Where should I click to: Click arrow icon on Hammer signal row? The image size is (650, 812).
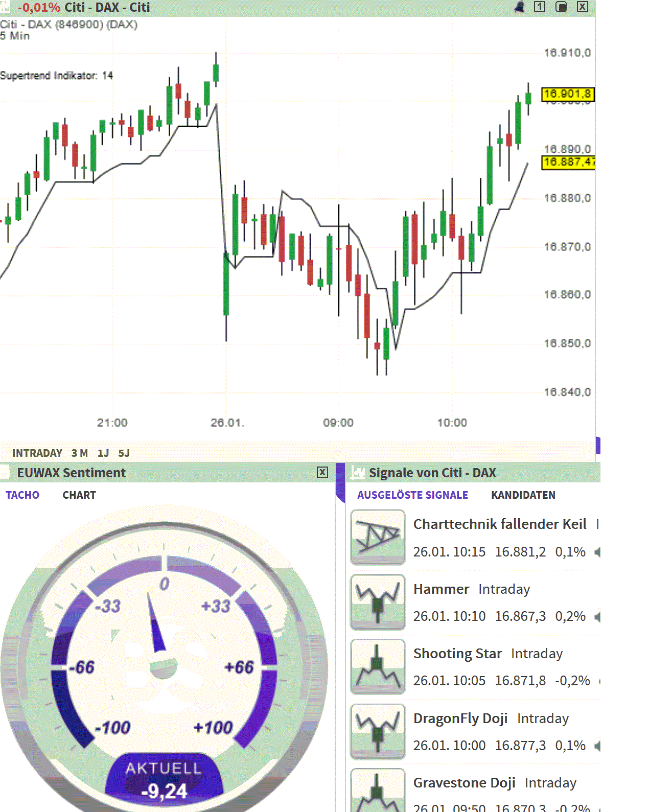[x=597, y=617]
